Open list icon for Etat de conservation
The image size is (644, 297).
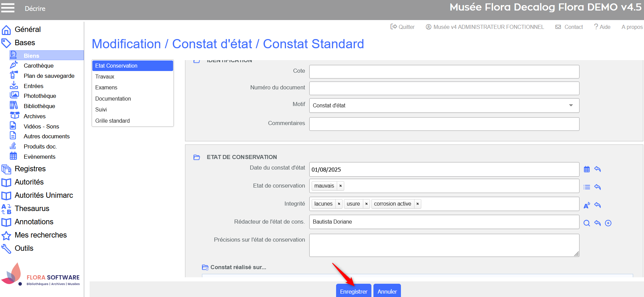(587, 187)
